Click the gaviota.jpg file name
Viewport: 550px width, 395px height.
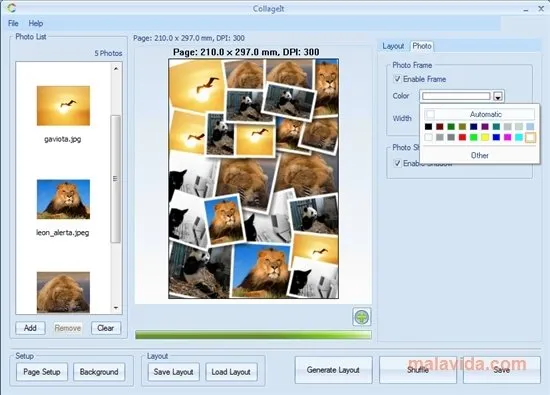pyautogui.click(x=63, y=139)
